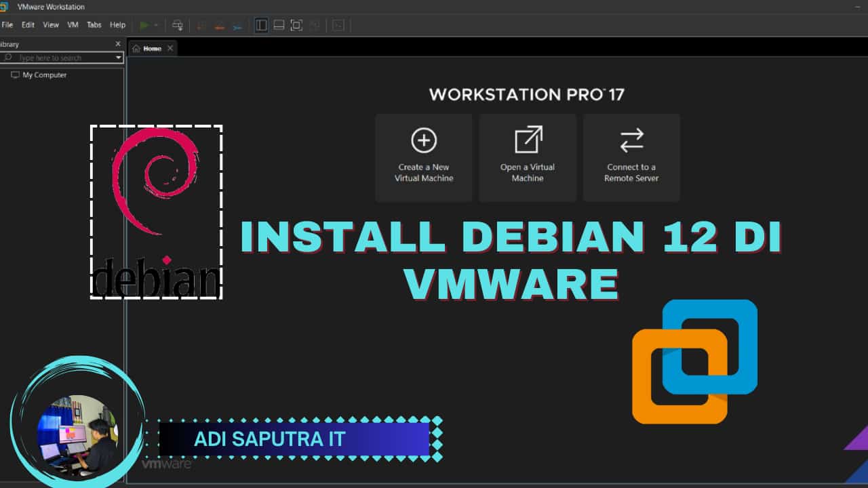Image resolution: width=868 pixels, height=488 pixels.
Task: Click the green Power On play icon
Action: (x=144, y=25)
